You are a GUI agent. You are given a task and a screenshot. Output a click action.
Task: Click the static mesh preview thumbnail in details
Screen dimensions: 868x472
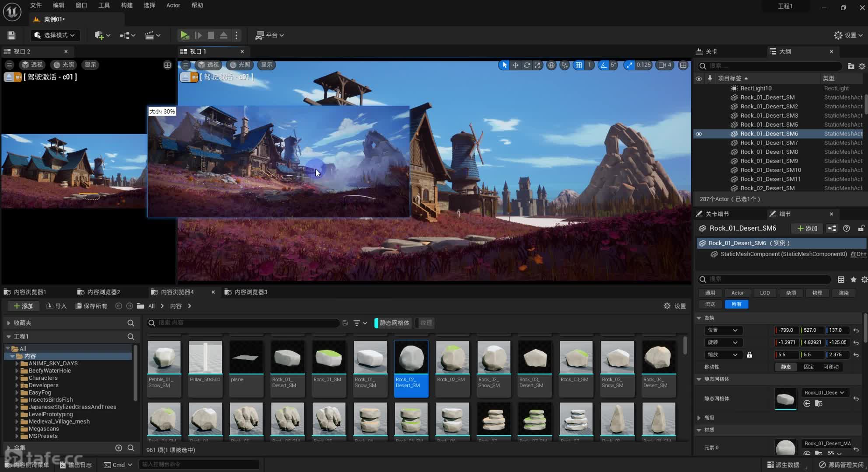pos(785,399)
